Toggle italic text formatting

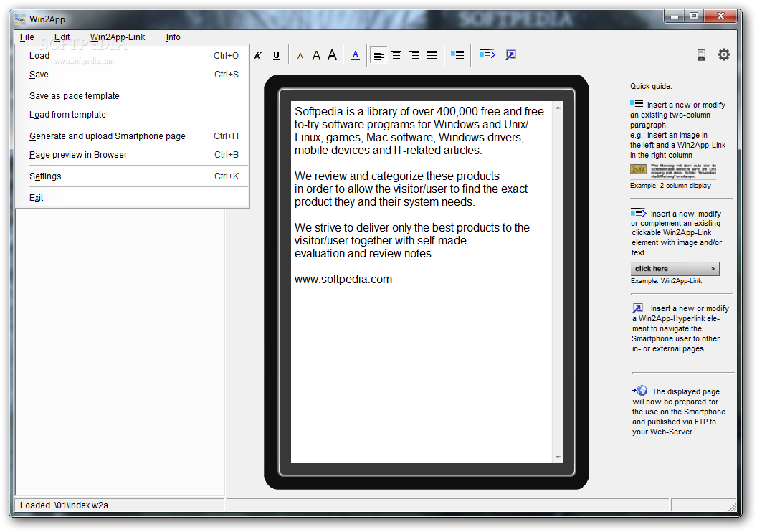click(x=258, y=55)
